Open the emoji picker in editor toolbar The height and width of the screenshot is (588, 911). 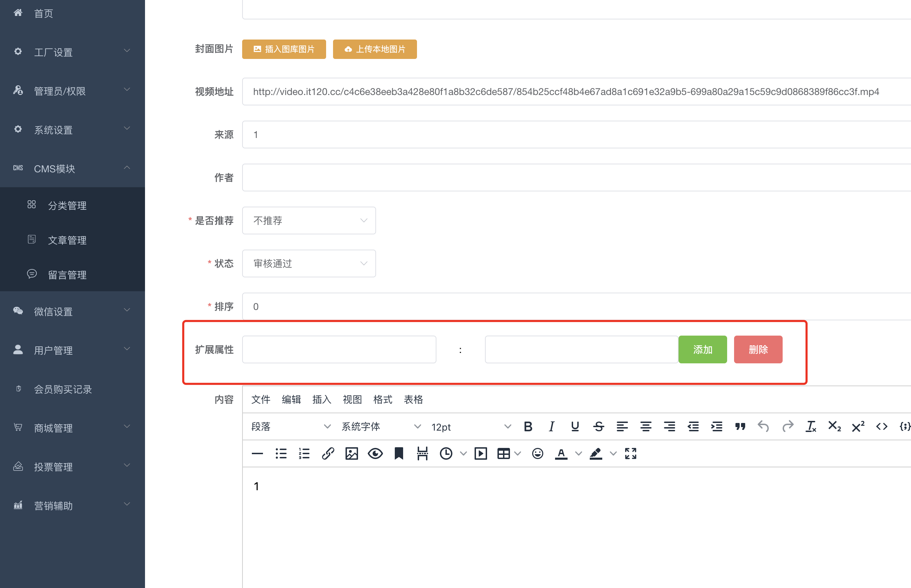coord(537,453)
